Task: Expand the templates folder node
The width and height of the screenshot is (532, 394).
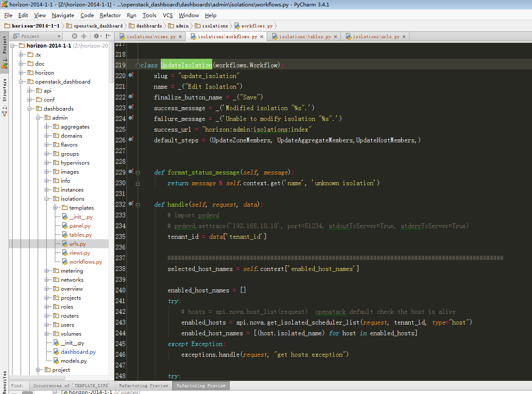Action: [x=55, y=208]
